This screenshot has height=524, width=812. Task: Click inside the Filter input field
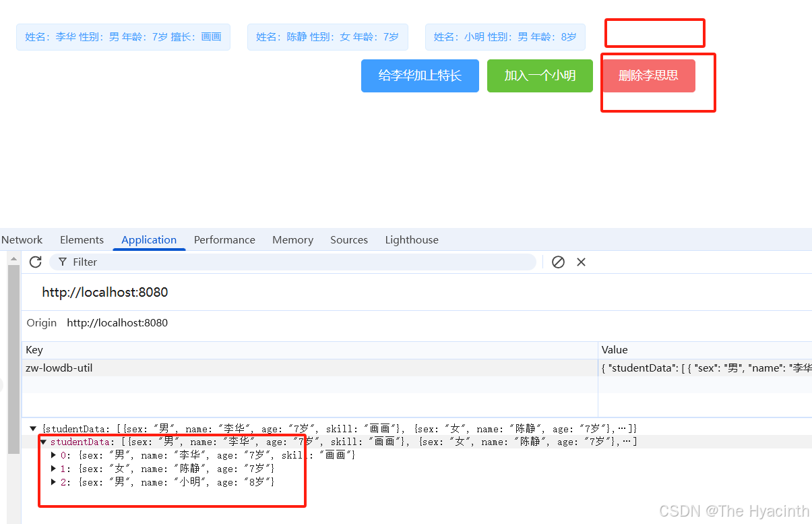tap(270, 262)
